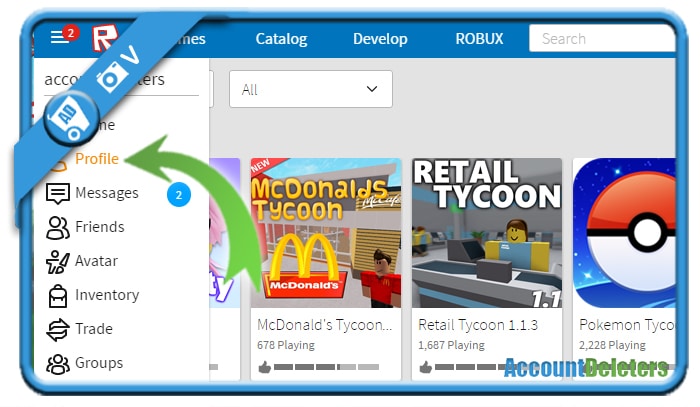The width and height of the screenshot is (700, 407).
Task: Click the 678 Playing count text
Action: 286,345
